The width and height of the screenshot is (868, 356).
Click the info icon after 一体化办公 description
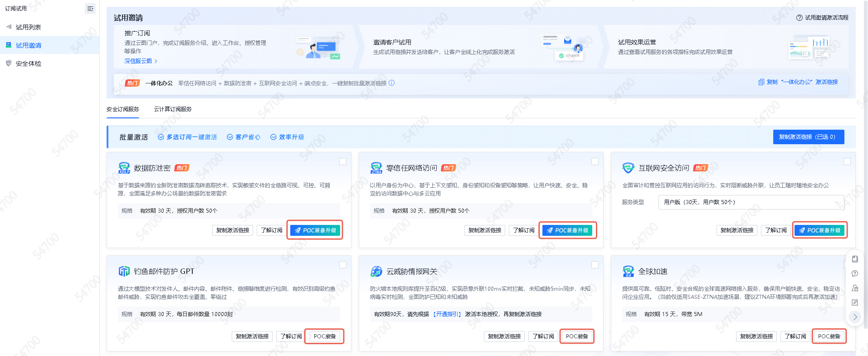coord(392,83)
